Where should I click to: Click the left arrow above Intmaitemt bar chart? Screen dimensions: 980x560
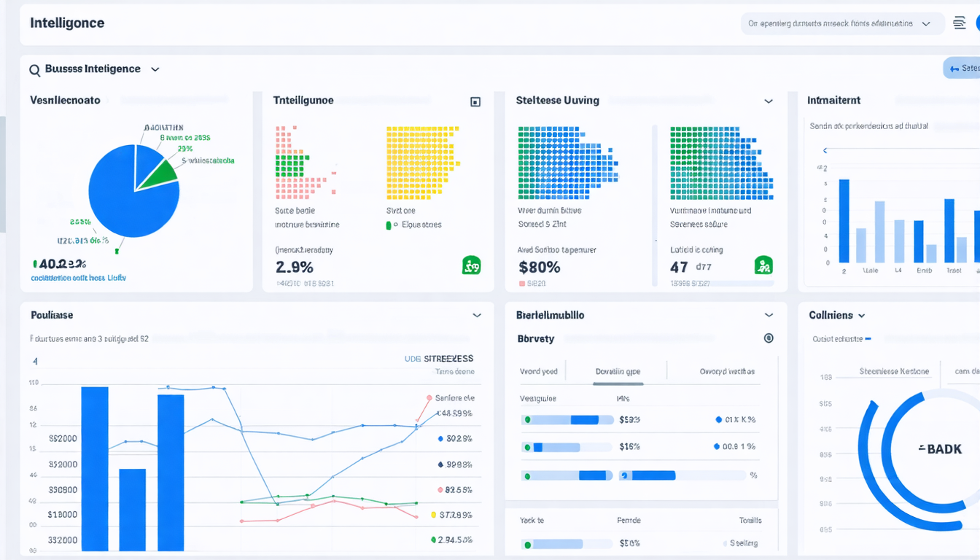tap(825, 151)
